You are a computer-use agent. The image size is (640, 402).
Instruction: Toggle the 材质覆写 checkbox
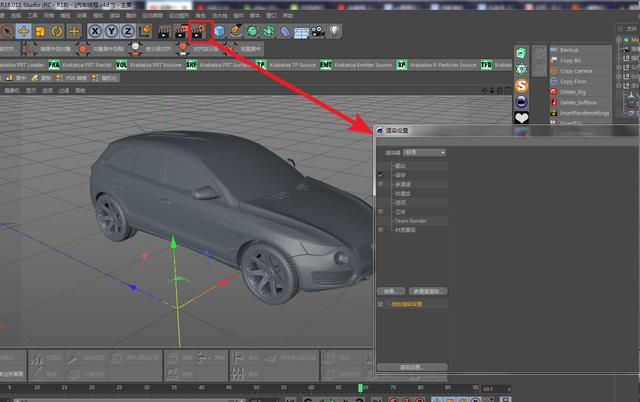click(381, 230)
